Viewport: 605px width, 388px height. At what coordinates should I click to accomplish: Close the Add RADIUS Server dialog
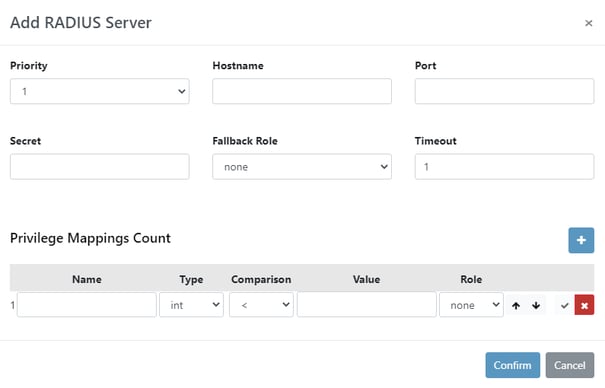588,23
